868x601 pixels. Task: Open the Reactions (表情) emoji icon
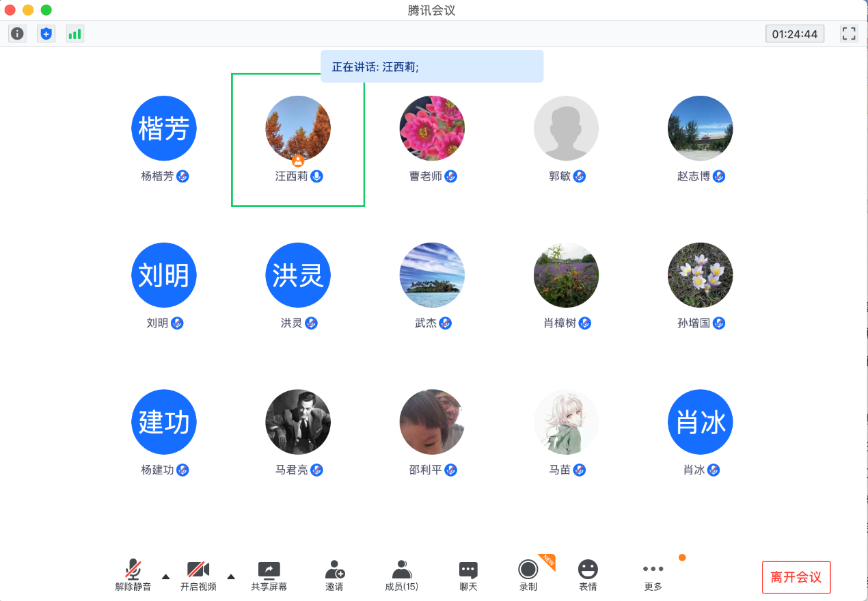click(588, 575)
